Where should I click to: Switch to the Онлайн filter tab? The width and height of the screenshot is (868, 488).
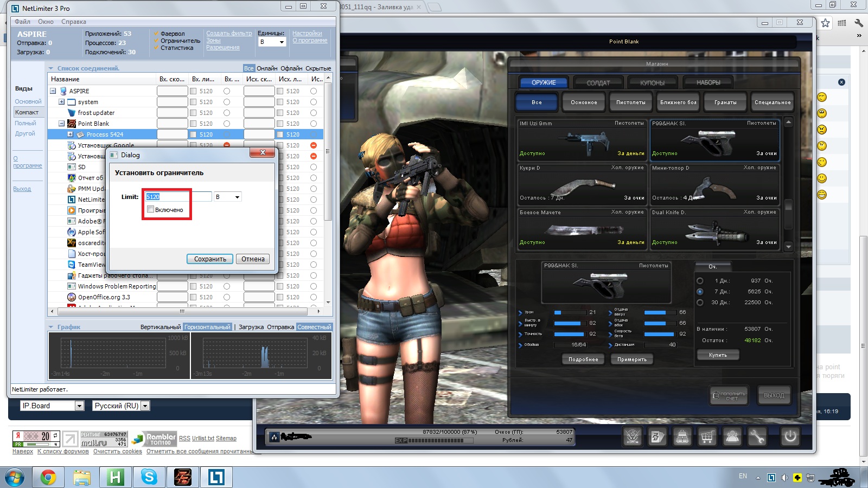coord(267,68)
